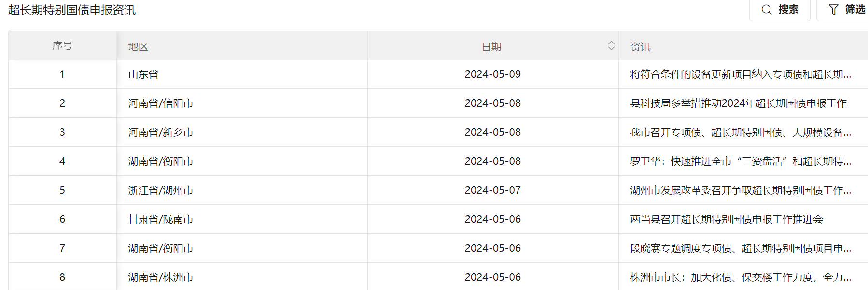This screenshot has width=868, height=290.
Task: Open news 县科技局多举措推动2024年超长期国债申报工作
Action: [738, 103]
